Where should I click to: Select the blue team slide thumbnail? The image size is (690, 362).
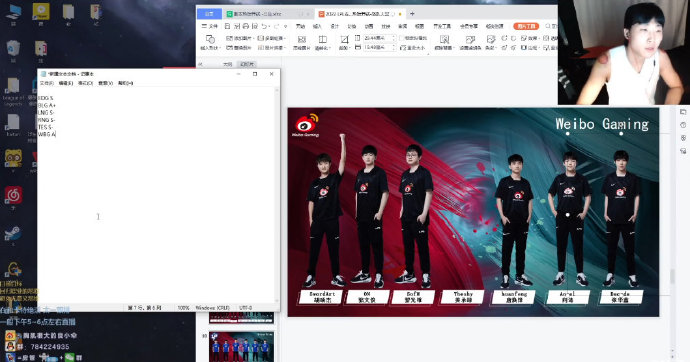point(241,347)
